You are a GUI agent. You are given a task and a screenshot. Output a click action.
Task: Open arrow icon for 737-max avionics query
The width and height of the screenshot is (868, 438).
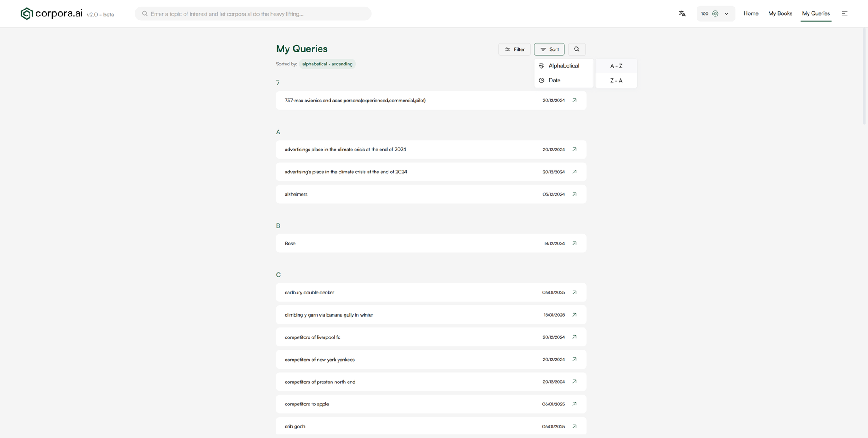click(x=574, y=100)
